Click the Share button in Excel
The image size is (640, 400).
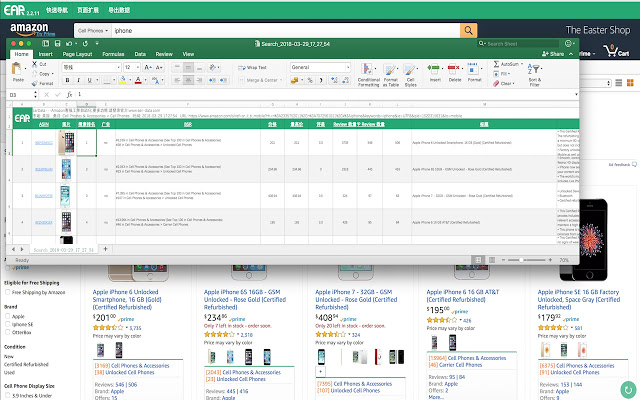552,53
